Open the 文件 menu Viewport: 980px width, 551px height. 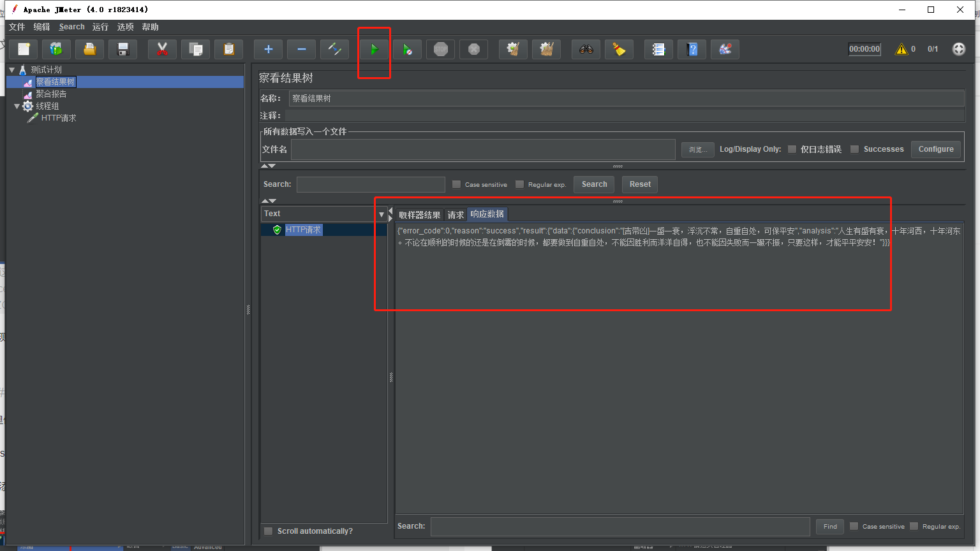point(17,27)
